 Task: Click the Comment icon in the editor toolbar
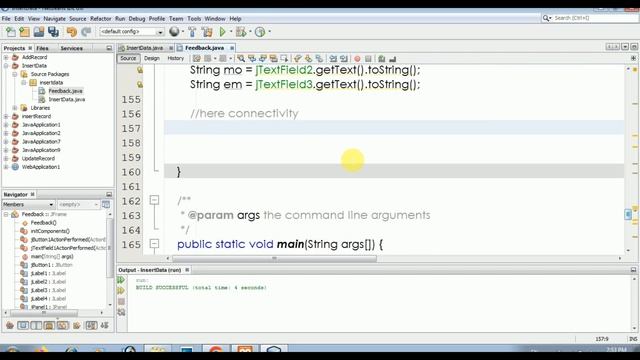pyautogui.click(x=382, y=59)
